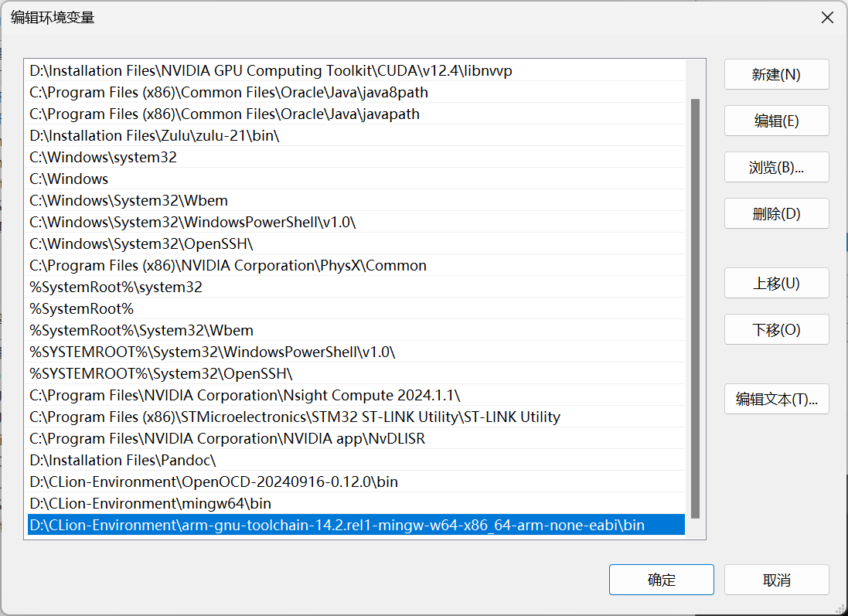Delete entry with 删除(D) button
848x616 pixels.
[x=776, y=213]
